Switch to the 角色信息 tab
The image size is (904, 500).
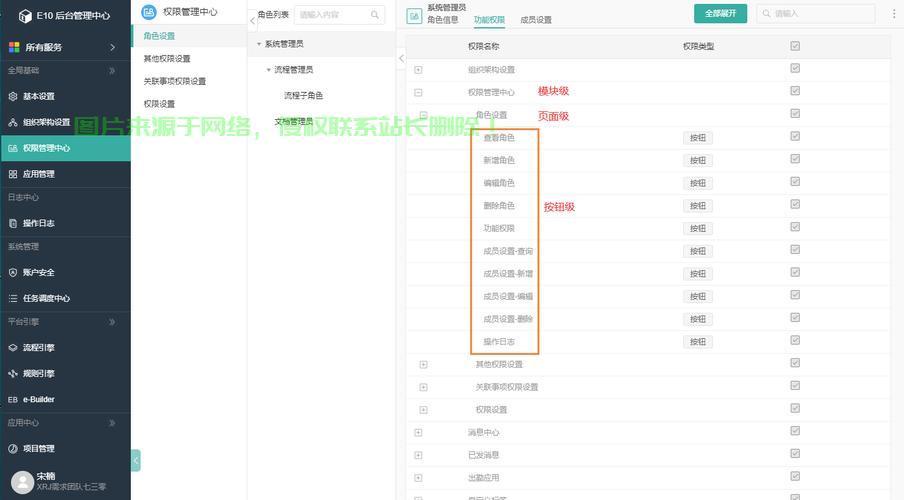click(x=443, y=20)
